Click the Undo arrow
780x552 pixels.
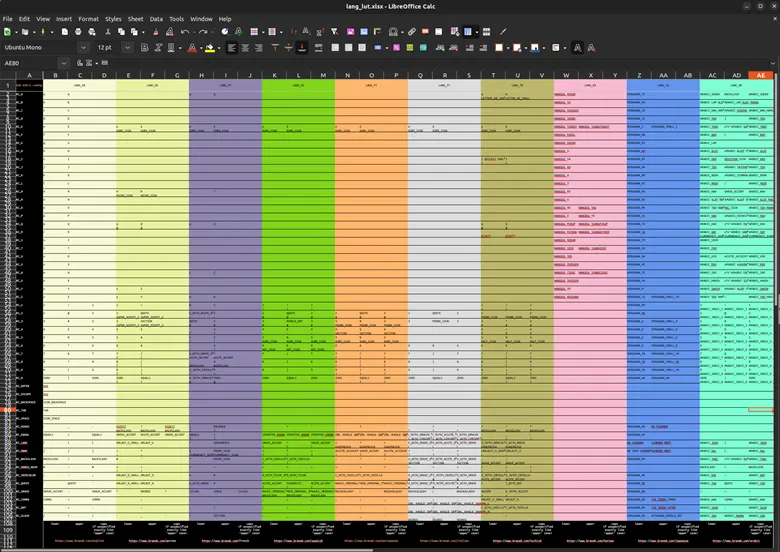[x=185, y=32]
